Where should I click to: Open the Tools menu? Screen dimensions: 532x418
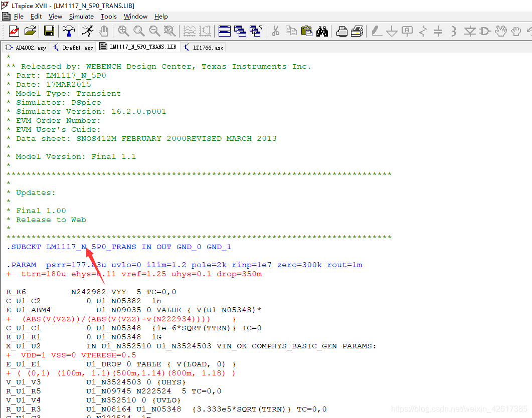109,16
